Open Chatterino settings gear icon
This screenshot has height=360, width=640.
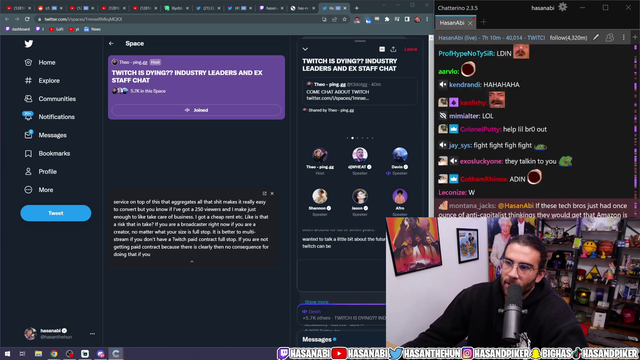tap(562, 7)
